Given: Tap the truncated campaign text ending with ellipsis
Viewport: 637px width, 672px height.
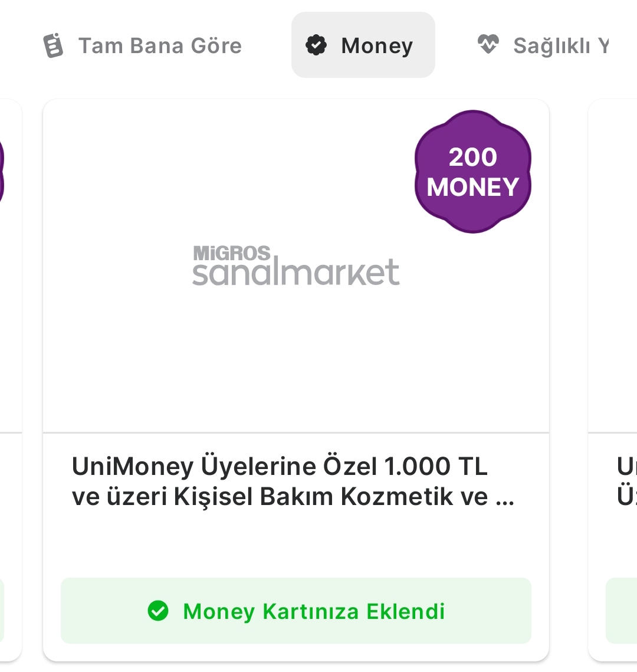Looking at the screenshot, I should pyautogui.click(x=293, y=497).
